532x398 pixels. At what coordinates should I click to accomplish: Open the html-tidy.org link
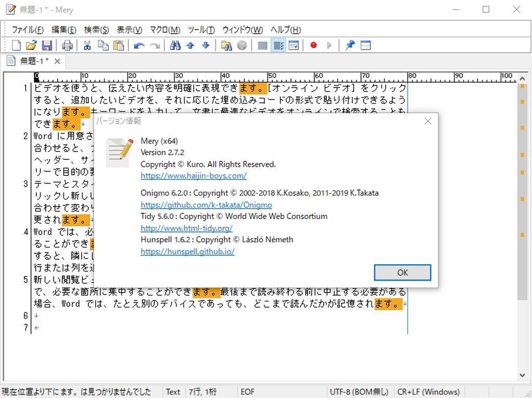pyautogui.click(x=187, y=228)
